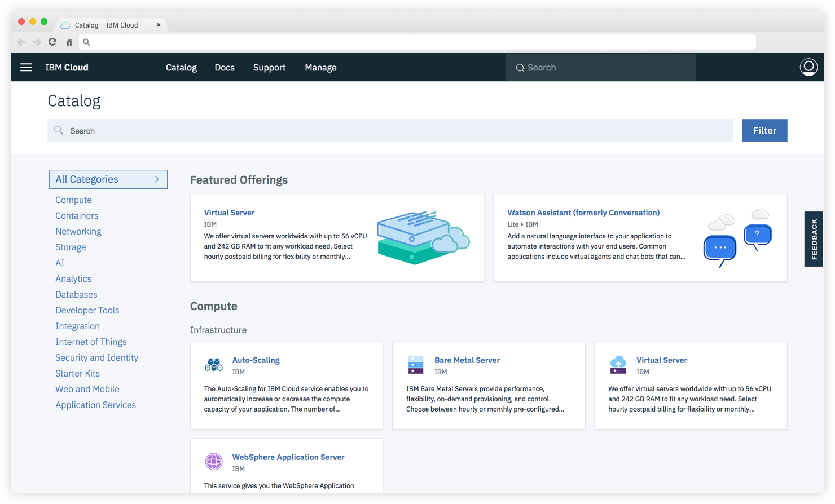This screenshot has width=835, height=504.
Task: Open the Support menu item
Action: coord(269,68)
